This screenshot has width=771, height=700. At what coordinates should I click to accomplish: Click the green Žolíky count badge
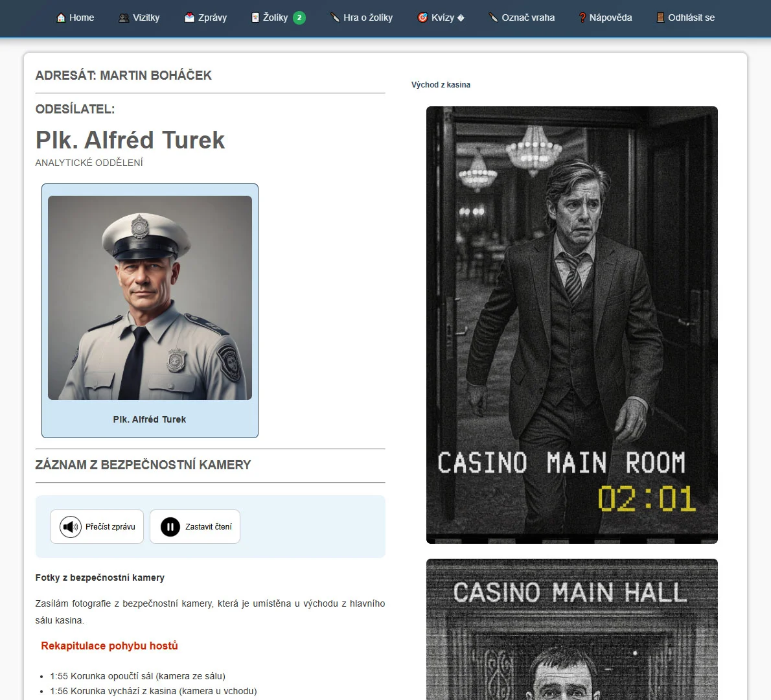(299, 17)
